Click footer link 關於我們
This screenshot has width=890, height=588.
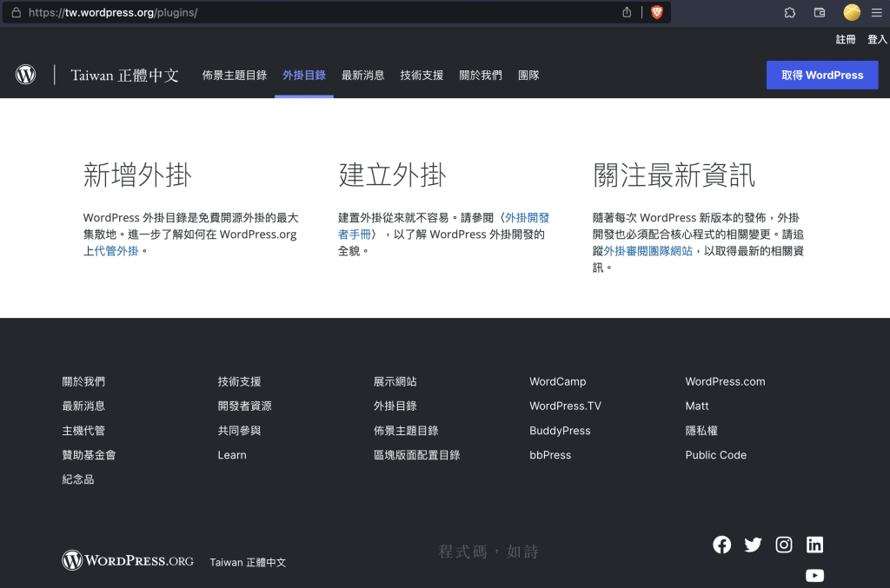coord(83,381)
